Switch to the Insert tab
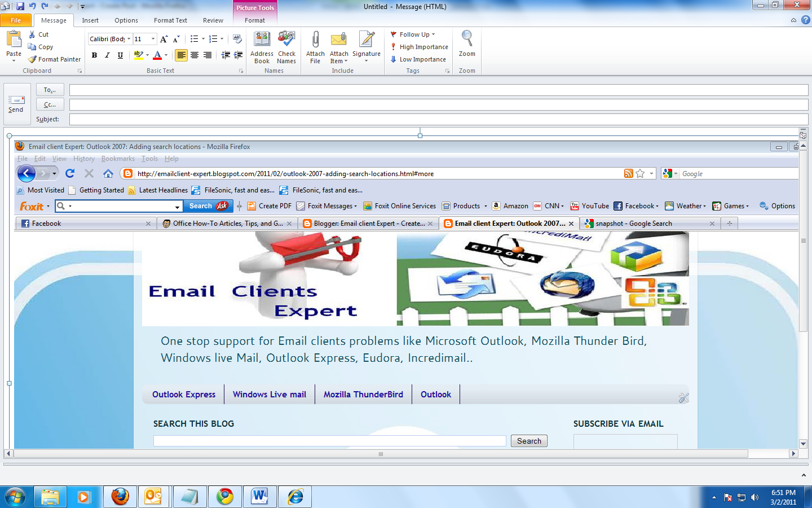This screenshot has height=508, width=812. pos(90,20)
